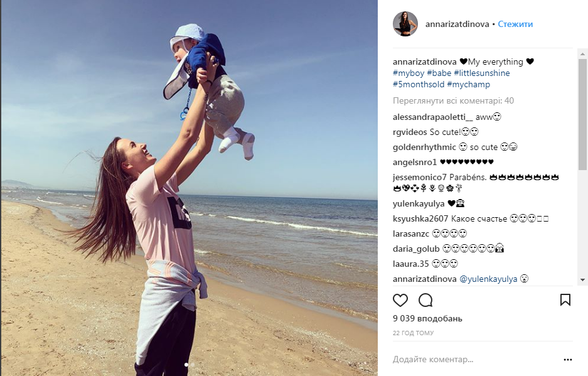Expand all 40 comments
588x376 pixels.
453,100
